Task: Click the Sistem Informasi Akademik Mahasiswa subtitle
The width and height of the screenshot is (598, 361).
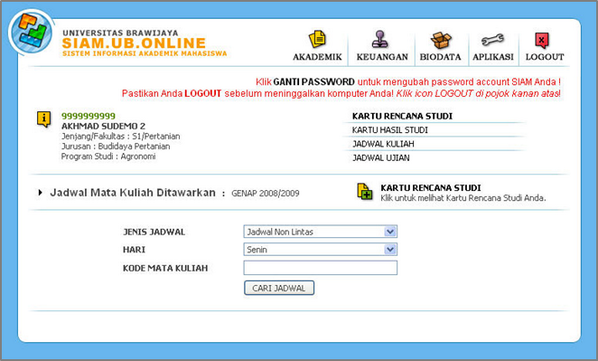Action: [145, 53]
